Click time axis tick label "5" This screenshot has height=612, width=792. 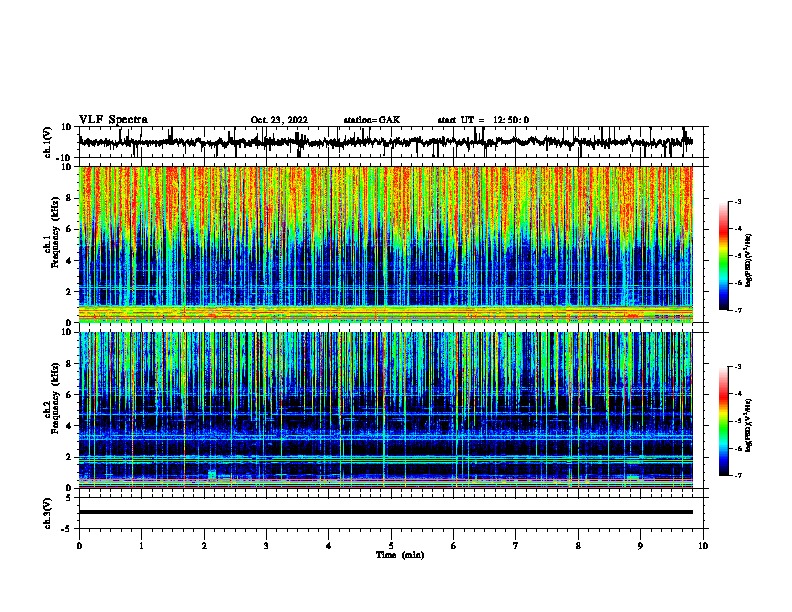(x=391, y=545)
